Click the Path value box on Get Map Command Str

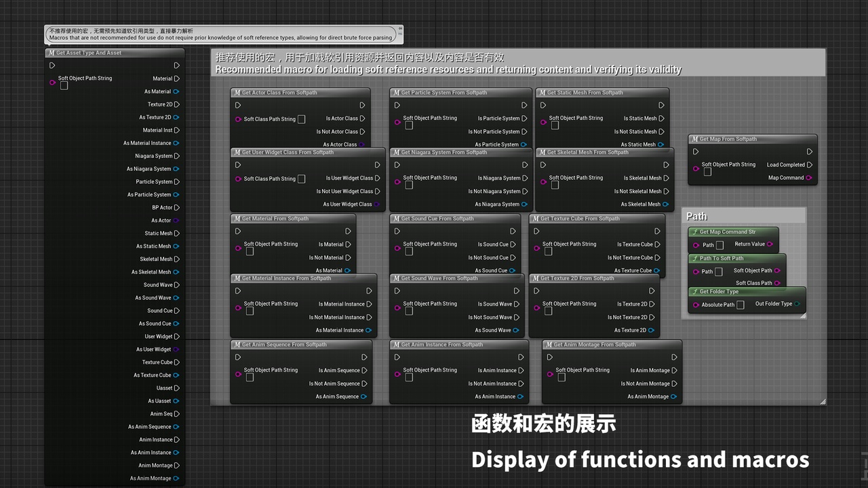719,245
